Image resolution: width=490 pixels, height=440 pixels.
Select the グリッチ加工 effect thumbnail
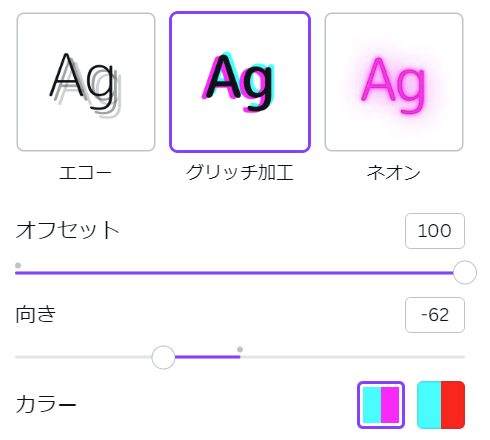pyautogui.click(x=240, y=82)
